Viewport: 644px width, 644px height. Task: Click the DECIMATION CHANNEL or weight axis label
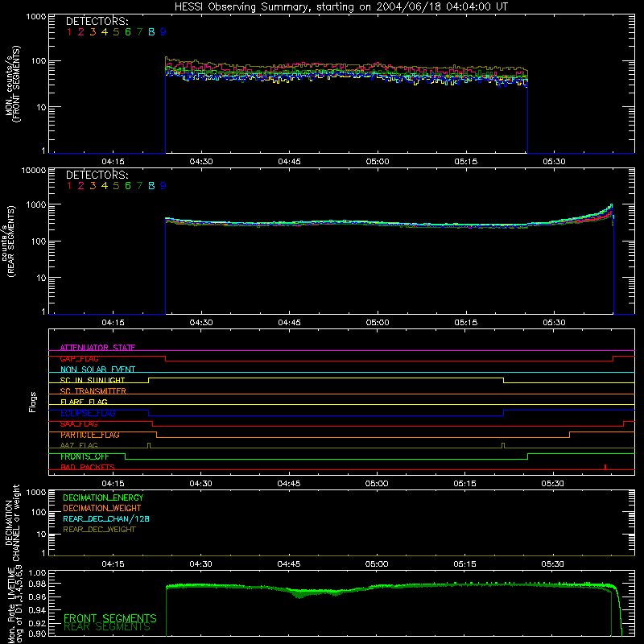[12, 522]
